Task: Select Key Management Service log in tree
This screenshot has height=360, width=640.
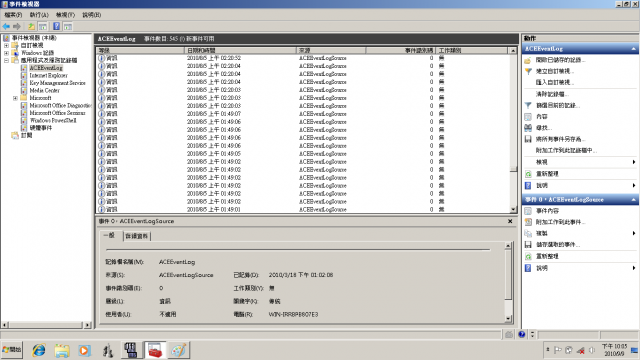Action: 57,83
